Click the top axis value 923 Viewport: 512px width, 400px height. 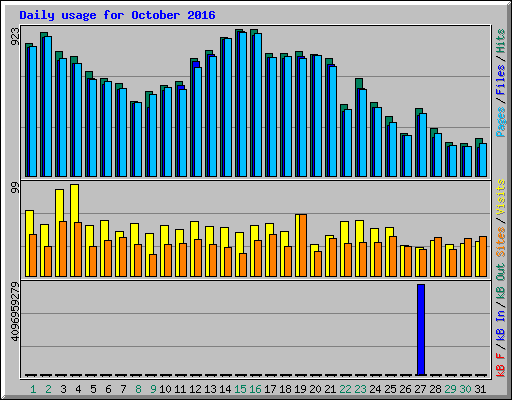tap(15, 36)
